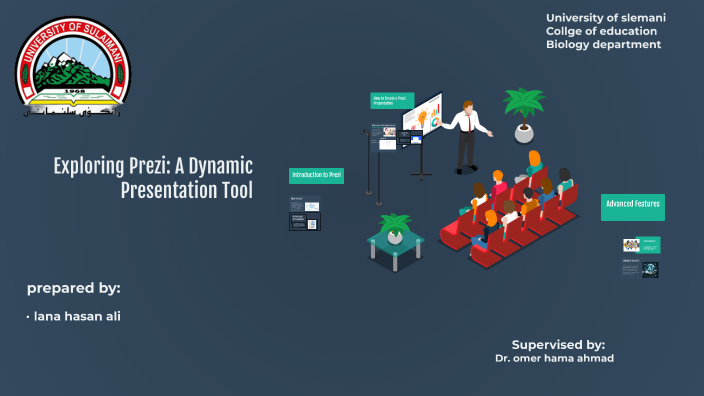Select the dark thumbnail on the presentation board stand

[410, 137]
